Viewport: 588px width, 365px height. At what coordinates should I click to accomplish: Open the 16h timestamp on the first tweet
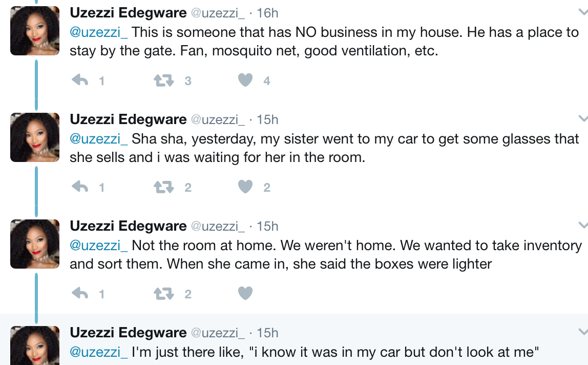coord(267,13)
